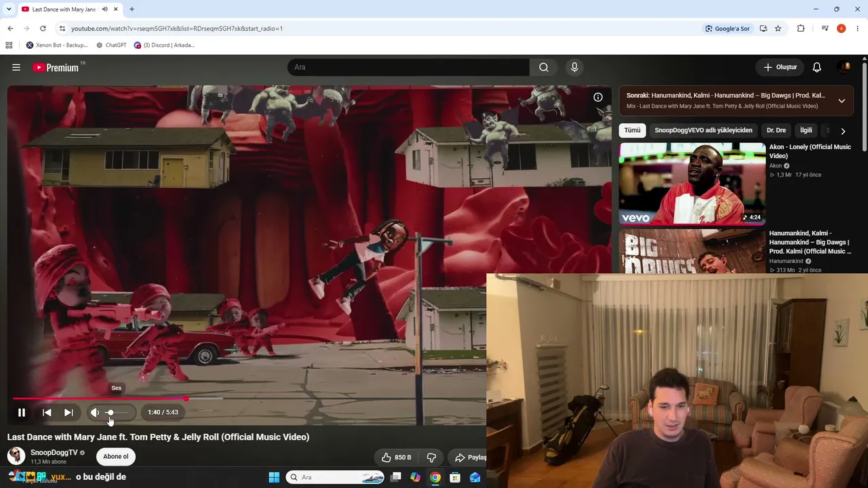This screenshot has width=868, height=488.
Task: Start voice search with the microphone
Action: point(574,67)
